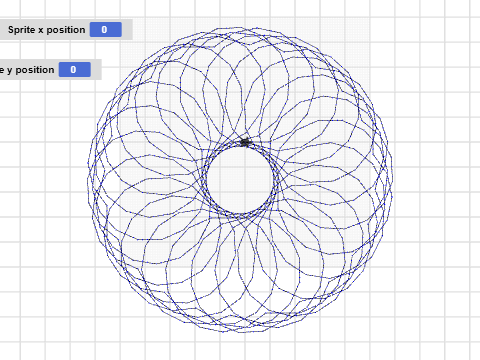Click the bottom edge of the dark inner ring

(240, 216)
